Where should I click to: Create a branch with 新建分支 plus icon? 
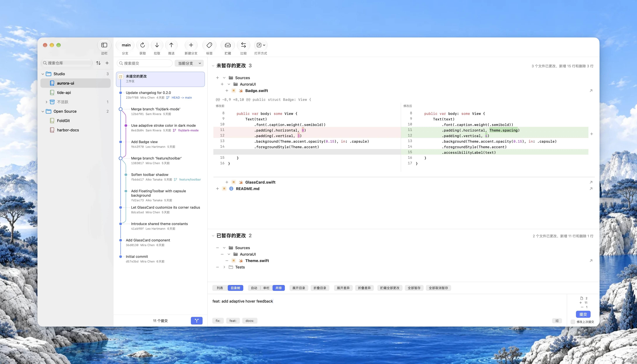point(191,45)
